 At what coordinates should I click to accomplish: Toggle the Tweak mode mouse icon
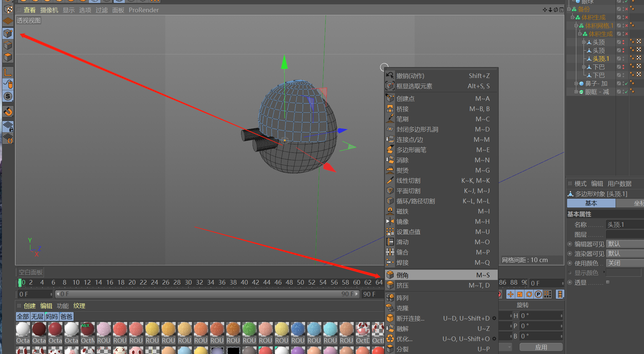tap(8, 84)
